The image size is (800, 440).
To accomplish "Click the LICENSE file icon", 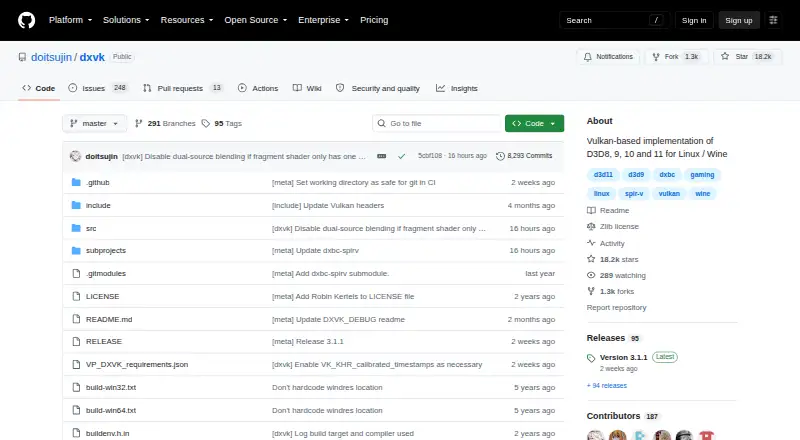I will point(77,297).
